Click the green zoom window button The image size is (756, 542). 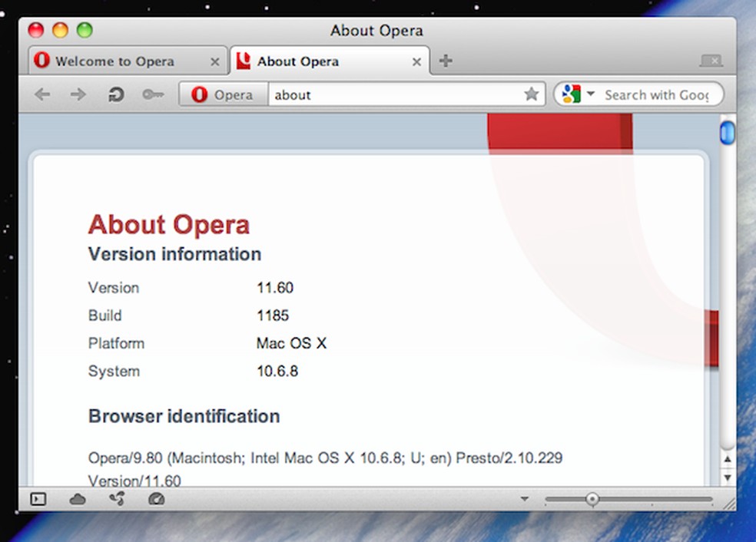tap(85, 30)
